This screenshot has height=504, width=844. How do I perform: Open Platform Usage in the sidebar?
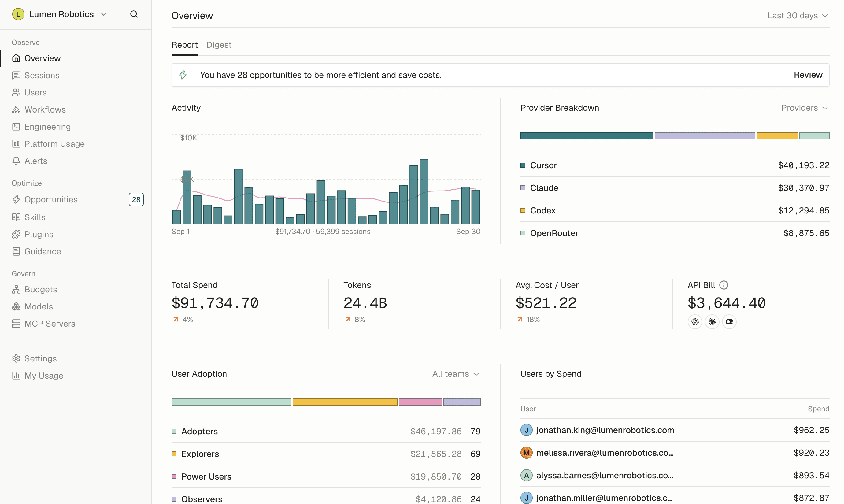[x=54, y=144]
